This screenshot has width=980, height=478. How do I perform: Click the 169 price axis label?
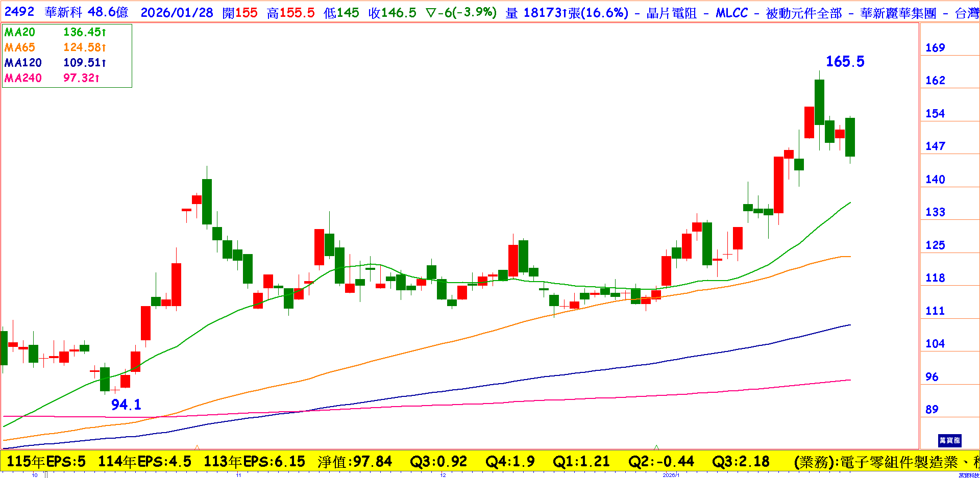click(935, 48)
